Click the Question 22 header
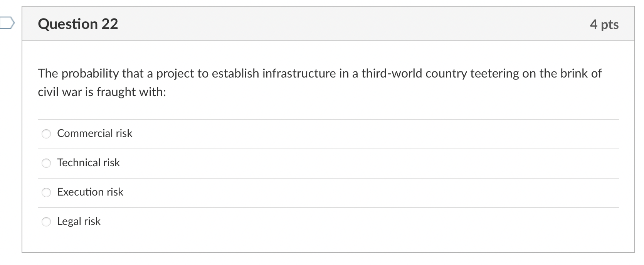644x265 pixels. tap(78, 24)
